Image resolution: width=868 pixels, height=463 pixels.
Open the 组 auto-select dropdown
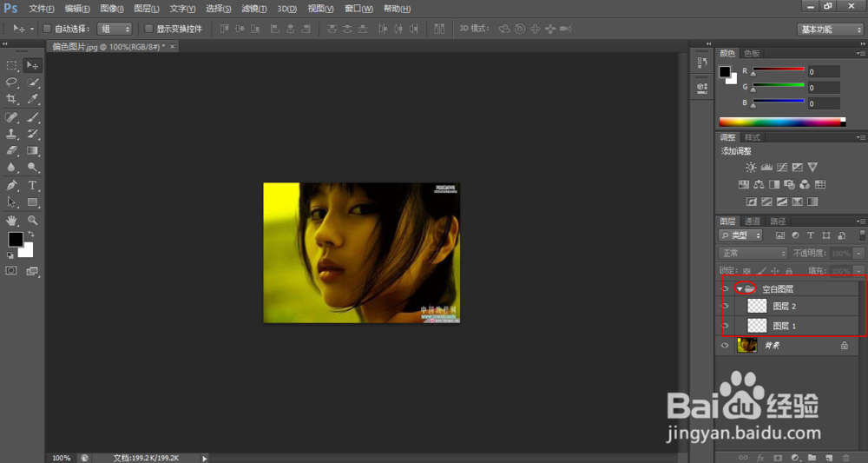point(115,29)
